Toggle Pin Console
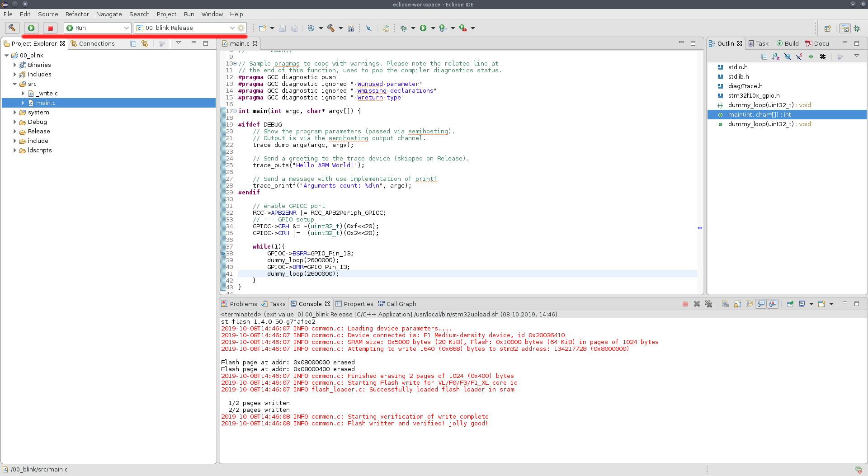Viewport: 868px width, 476px height. point(790,304)
